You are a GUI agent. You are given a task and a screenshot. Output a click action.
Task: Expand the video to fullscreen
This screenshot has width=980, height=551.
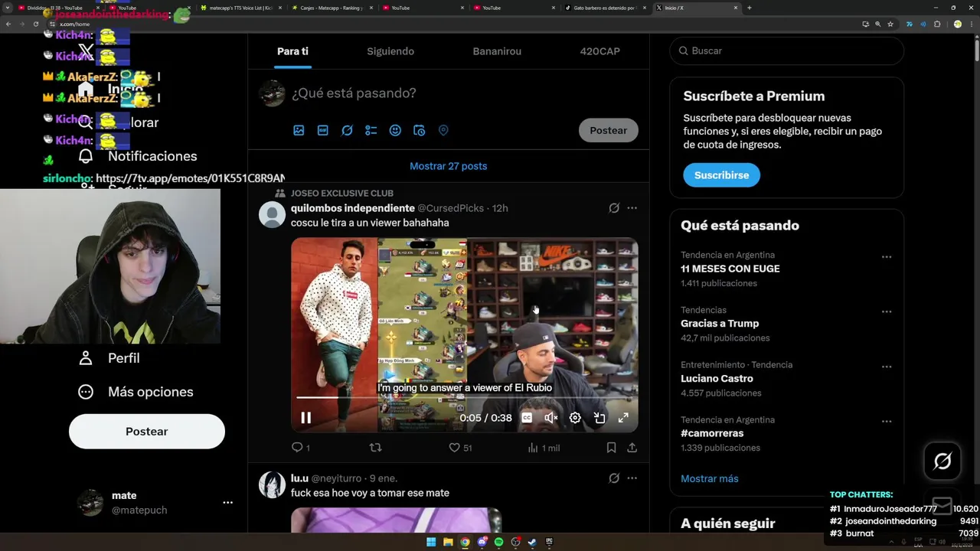[623, 418]
